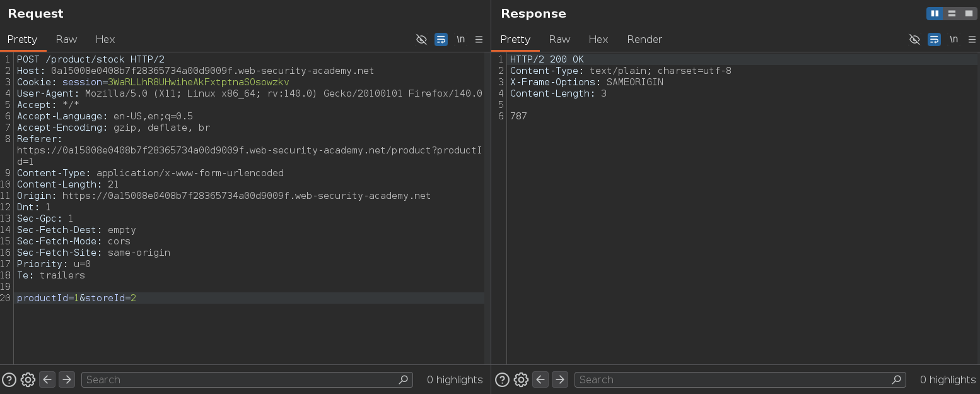Image resolution: width=980 pixels, height=394 pixels.
Task: Click 'Sec-Fetch-Dest: empty' header line
Action: tap(76, 230)
